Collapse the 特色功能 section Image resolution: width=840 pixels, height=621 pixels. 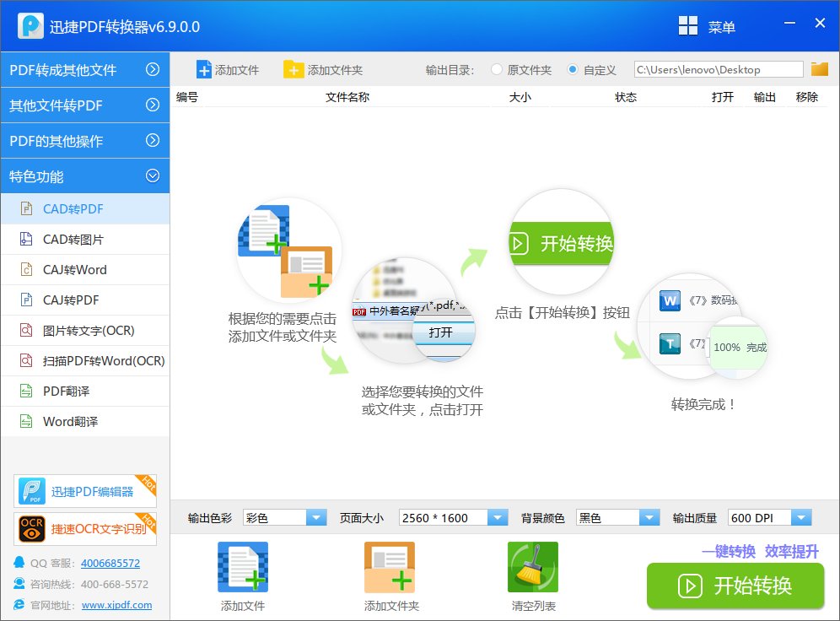[x=85, y=175]
